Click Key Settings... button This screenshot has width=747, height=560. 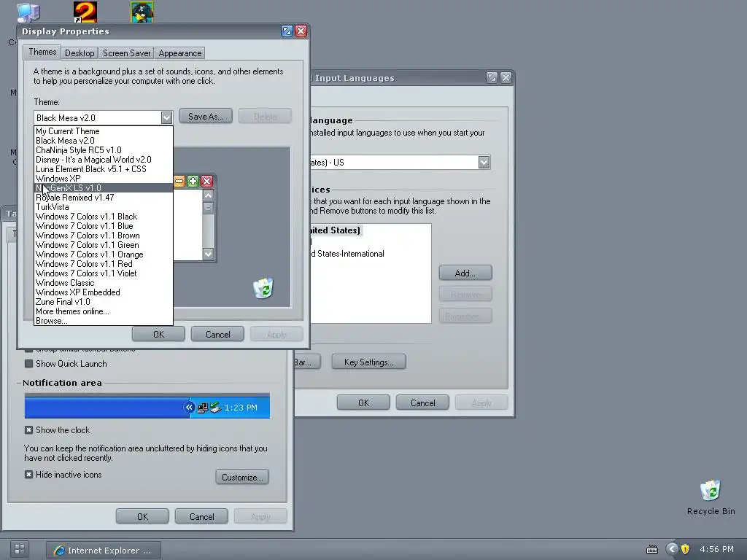(x=368, y=362)
